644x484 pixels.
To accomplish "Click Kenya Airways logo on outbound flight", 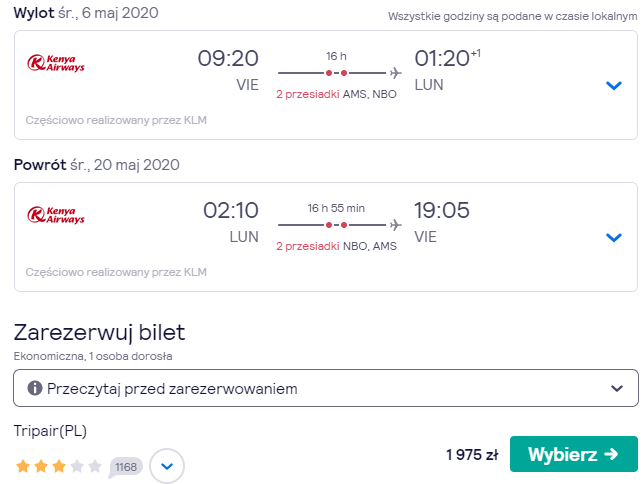I will coord(56,63).
